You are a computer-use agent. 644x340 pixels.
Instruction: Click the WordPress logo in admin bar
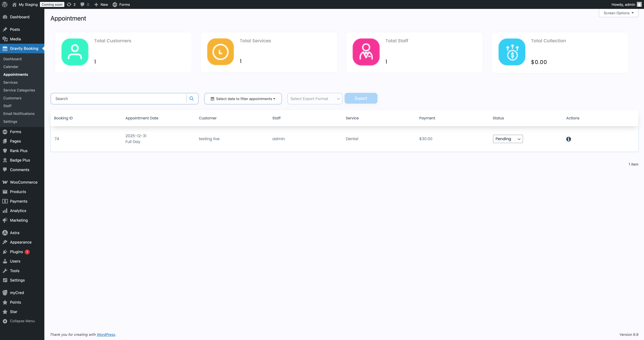pos(5,4)
